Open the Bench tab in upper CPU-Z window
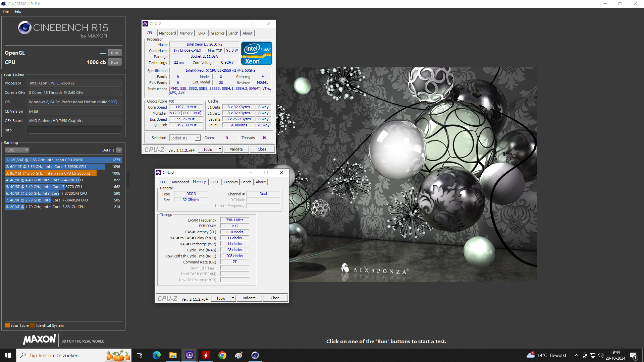The width and height of the screenshot is (644, 362). (233, 33)
